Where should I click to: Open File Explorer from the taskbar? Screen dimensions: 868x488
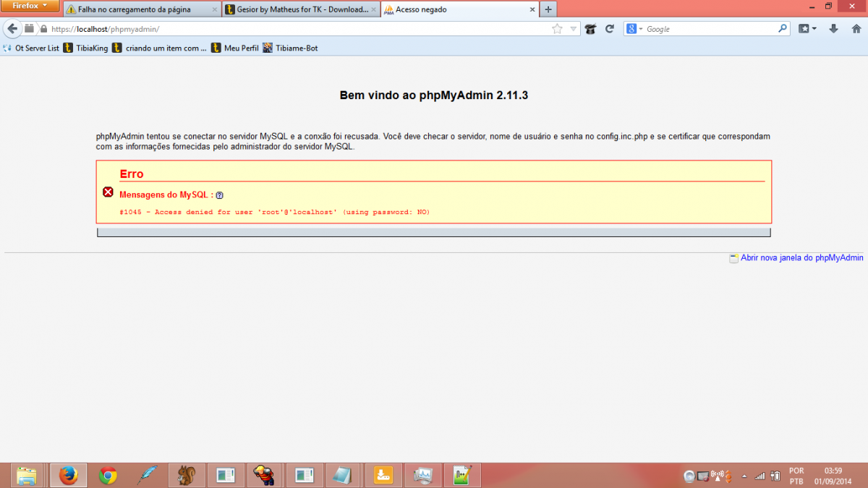27,475
